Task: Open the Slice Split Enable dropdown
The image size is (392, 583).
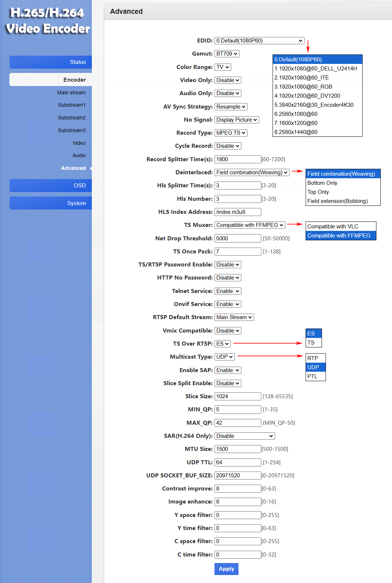Action: click(228, 383)
